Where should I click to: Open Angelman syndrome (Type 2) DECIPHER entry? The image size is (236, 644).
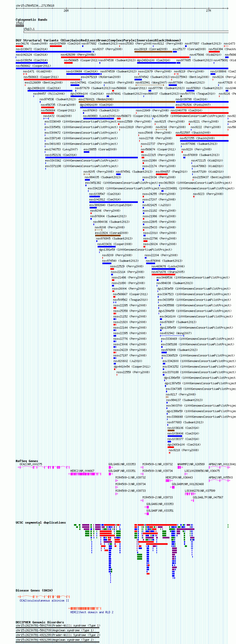click(x=55, y=640)
